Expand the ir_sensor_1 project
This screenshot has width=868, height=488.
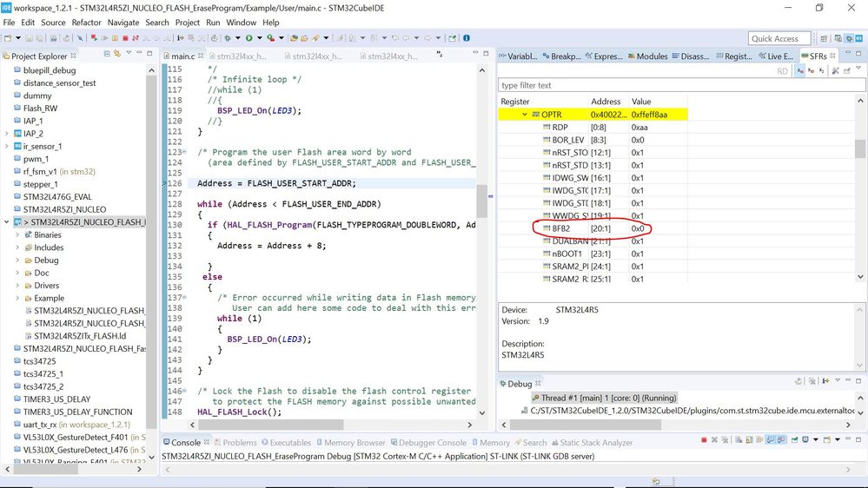pyautogui.click(x=6, y=146)
